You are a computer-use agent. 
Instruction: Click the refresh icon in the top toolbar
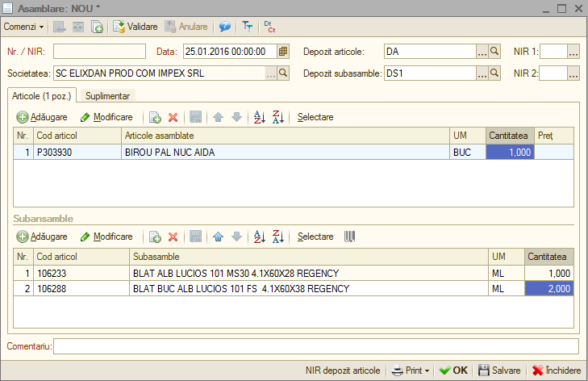tap(78, 27)
